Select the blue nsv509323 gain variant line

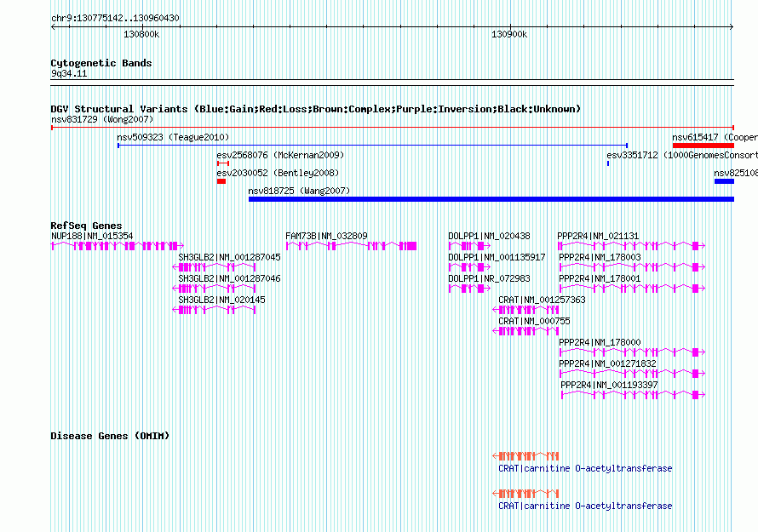pos(373,146)
